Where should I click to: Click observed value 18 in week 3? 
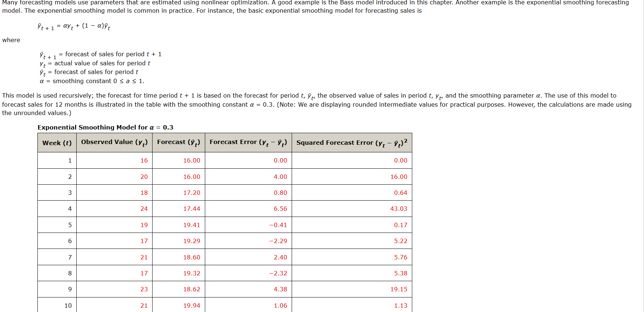pos(144,193)
